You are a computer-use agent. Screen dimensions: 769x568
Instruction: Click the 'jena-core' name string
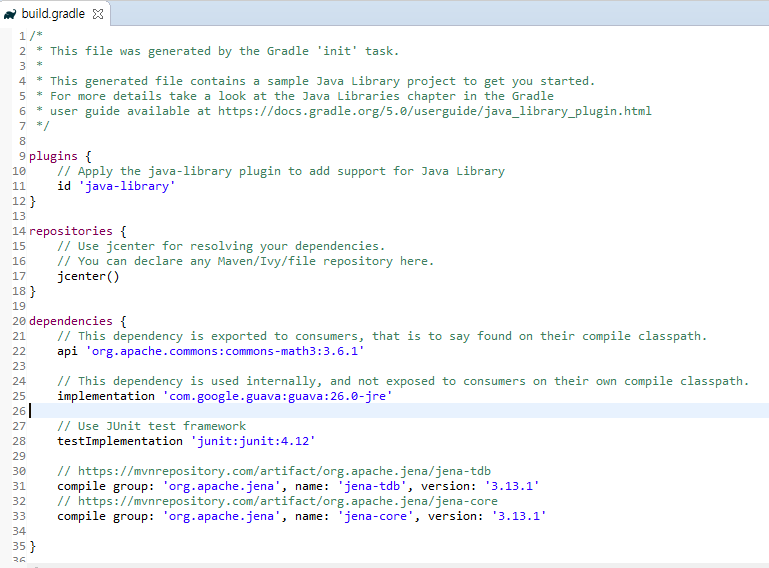375,516
